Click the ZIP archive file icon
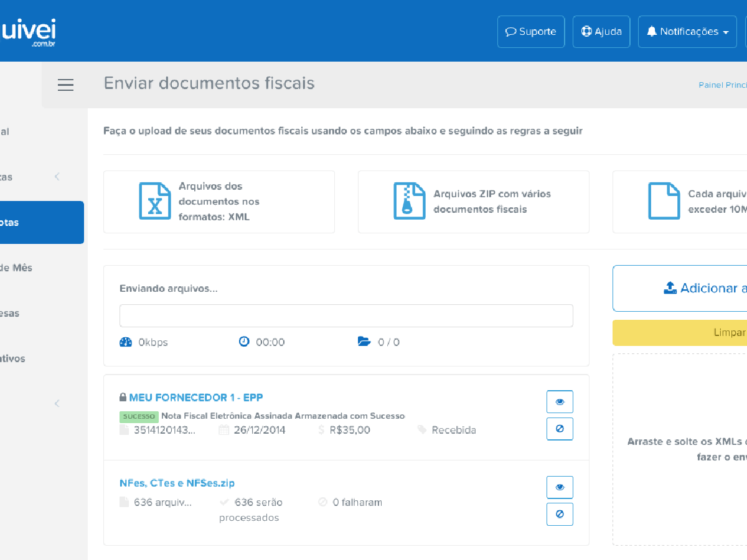This screenshot has width=747, height=560. point(409,201)
